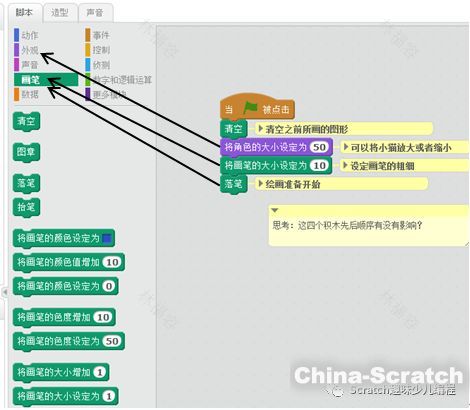Click the green flag hat block
The image size is (470, 410).
click(257, 107)
